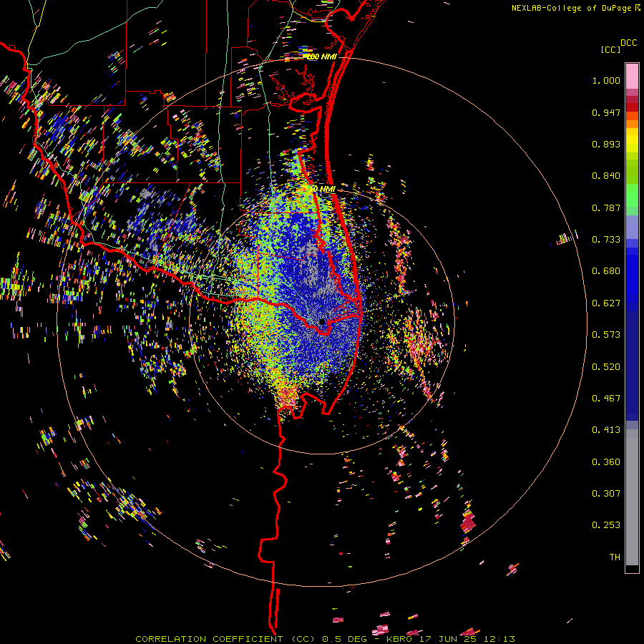The height and width of the screenshot is (644, 644).
Task: Select the 0.413 scale value
Action: [x=606, y=430]
